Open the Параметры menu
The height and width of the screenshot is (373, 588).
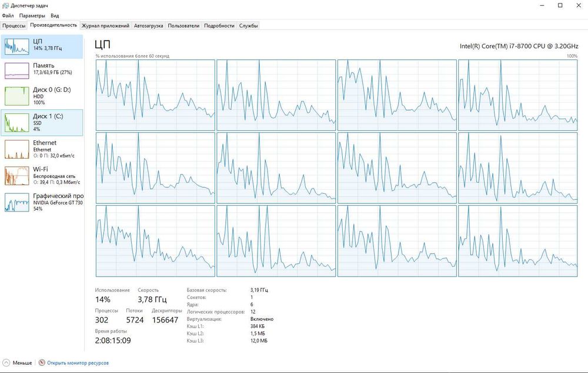[x=32, y=16]
